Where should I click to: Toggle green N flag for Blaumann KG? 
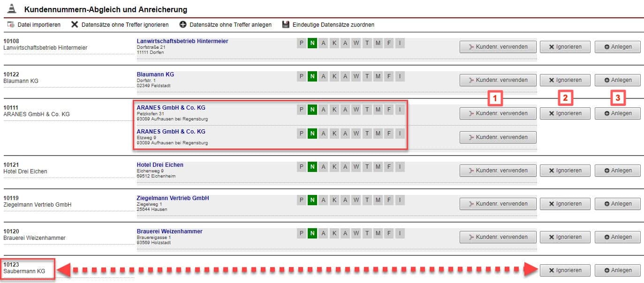click(312, 77)
